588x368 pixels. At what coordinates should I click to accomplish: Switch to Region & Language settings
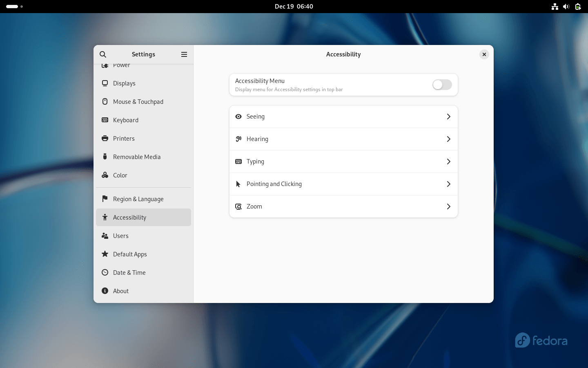tap(138, 199)
